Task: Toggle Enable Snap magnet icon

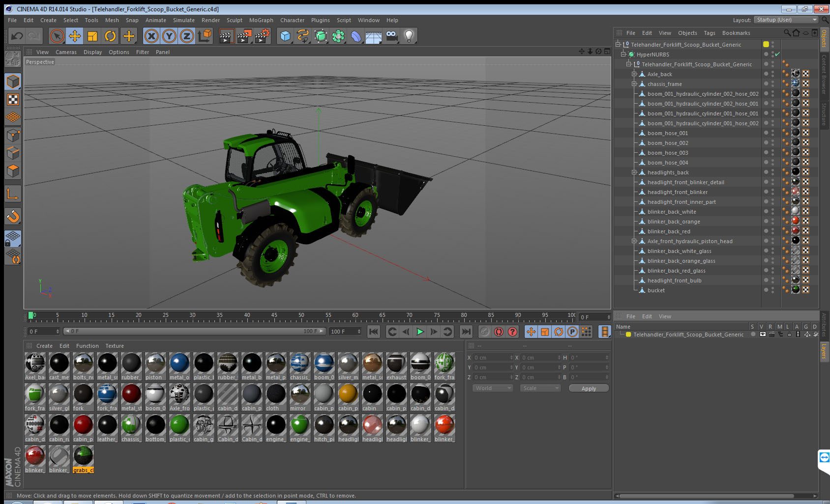Action: point(13,216)
